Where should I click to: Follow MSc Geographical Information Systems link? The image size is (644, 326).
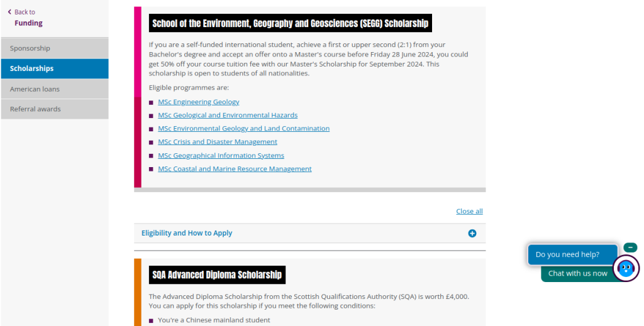pyautogui.click(x=221, y=155)
